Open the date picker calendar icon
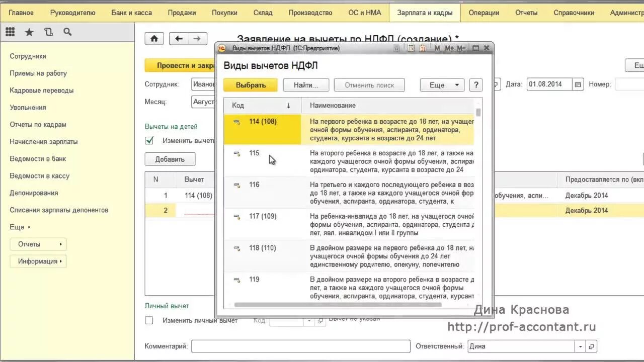 (578, 84)
